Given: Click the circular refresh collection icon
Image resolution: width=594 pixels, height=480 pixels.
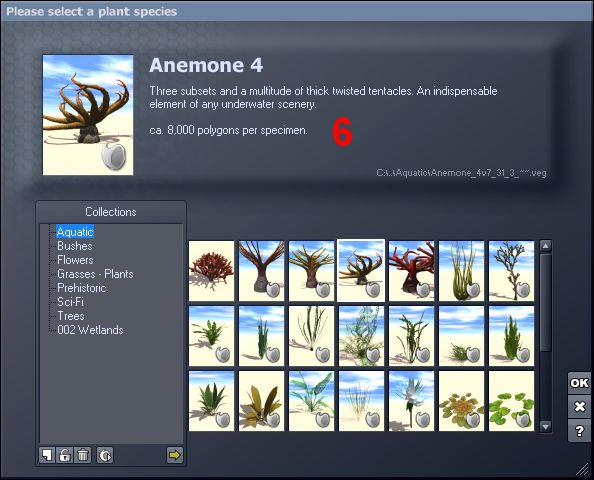Looking at the screenshot, I should [105, 455].
